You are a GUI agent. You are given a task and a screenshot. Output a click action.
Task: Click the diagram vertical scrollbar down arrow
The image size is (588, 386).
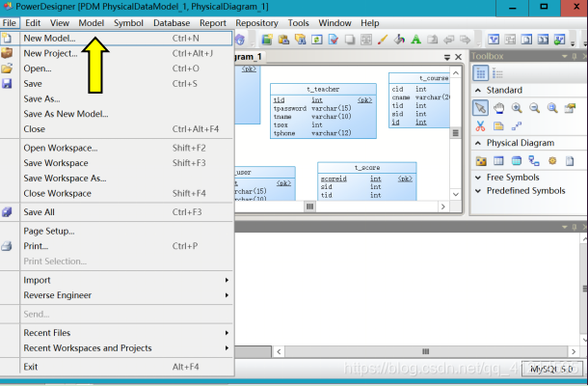[456, 195]
